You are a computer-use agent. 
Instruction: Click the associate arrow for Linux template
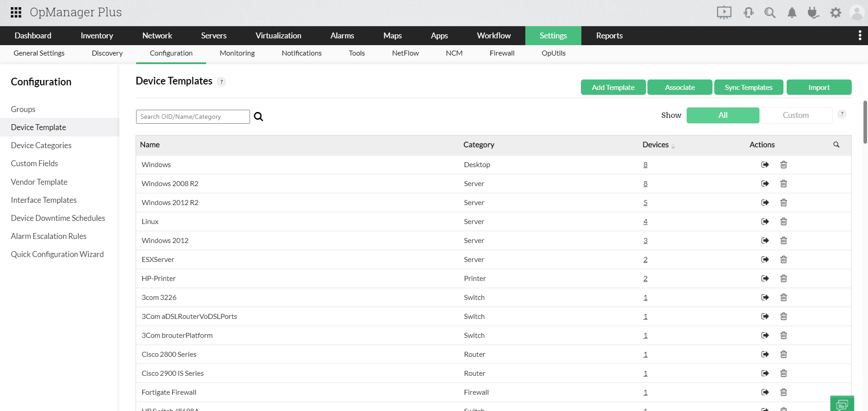pos(764,221)
